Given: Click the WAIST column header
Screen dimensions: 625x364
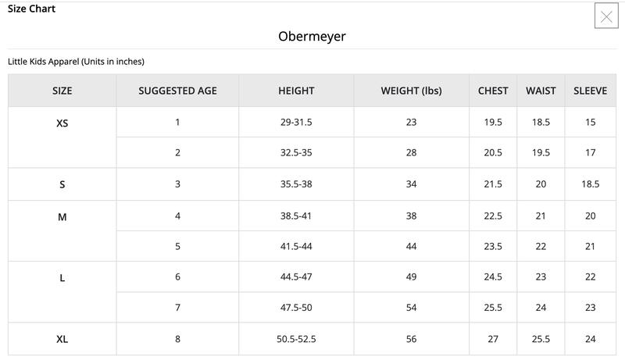Looking at the screenshot, I should pos(541,91).
